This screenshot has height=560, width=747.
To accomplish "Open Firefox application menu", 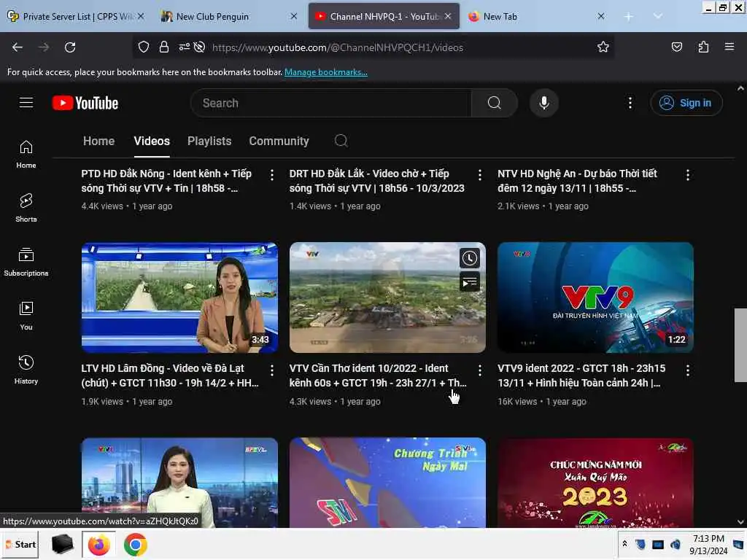I will (729, 47).
